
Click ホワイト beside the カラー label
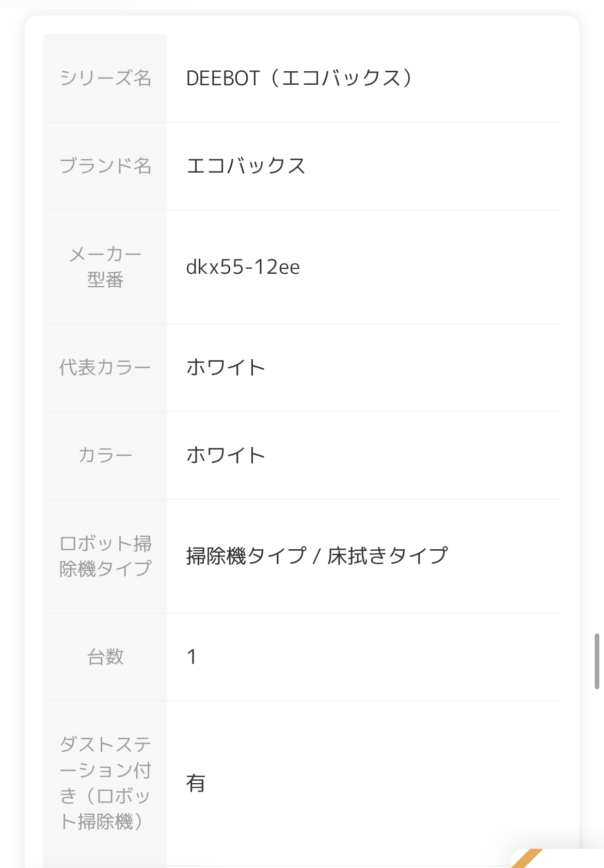[226, 456]
